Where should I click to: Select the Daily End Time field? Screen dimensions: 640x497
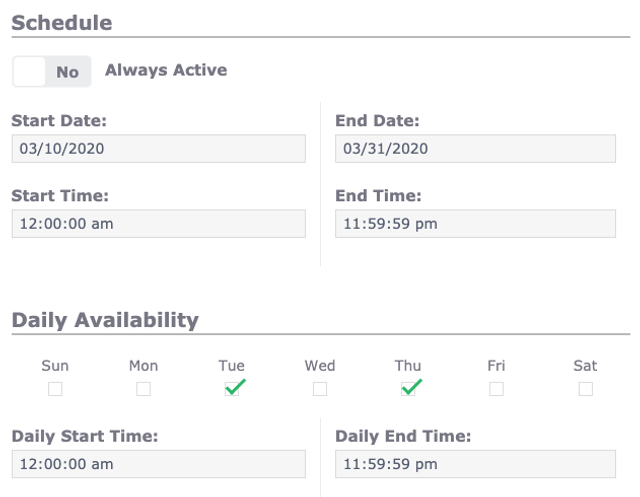click(475, 464)
